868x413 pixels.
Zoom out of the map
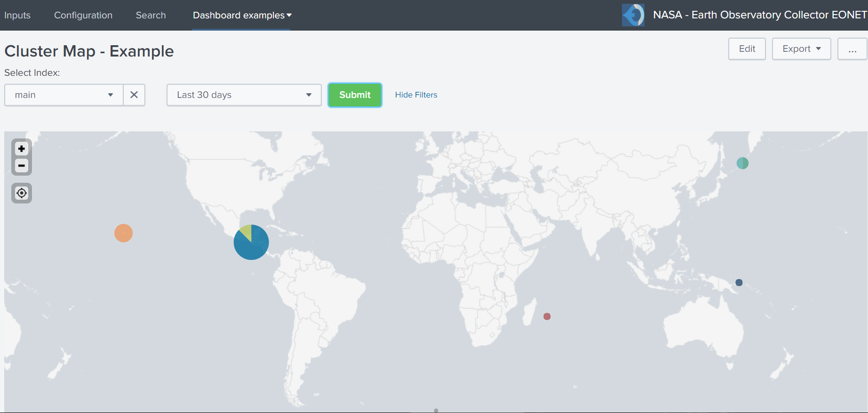tap(21, 166)
